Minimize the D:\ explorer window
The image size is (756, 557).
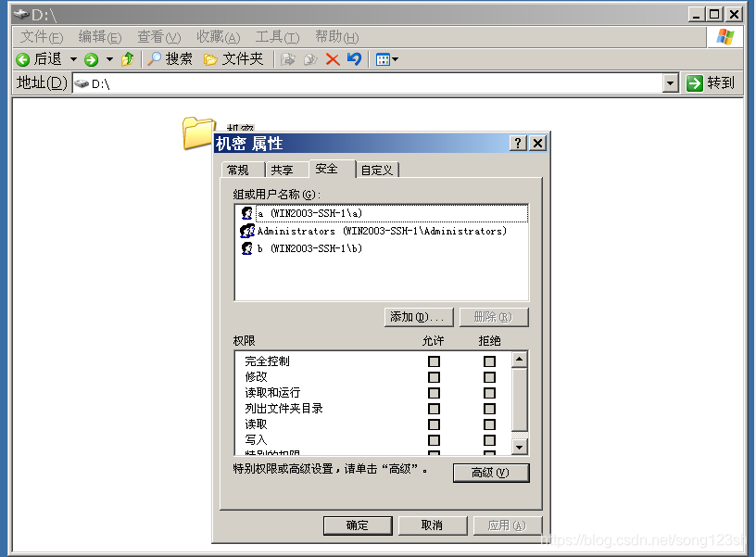(x=696, y=15)
